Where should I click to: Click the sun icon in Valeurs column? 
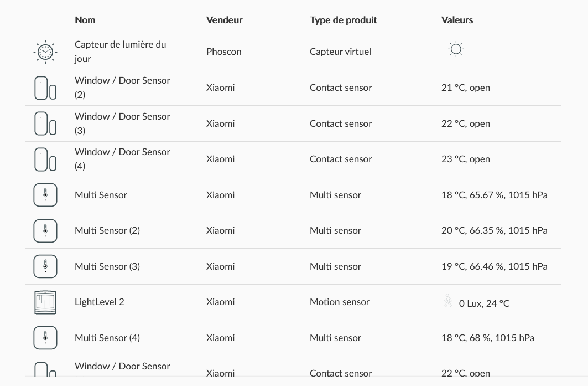[456, 49]
